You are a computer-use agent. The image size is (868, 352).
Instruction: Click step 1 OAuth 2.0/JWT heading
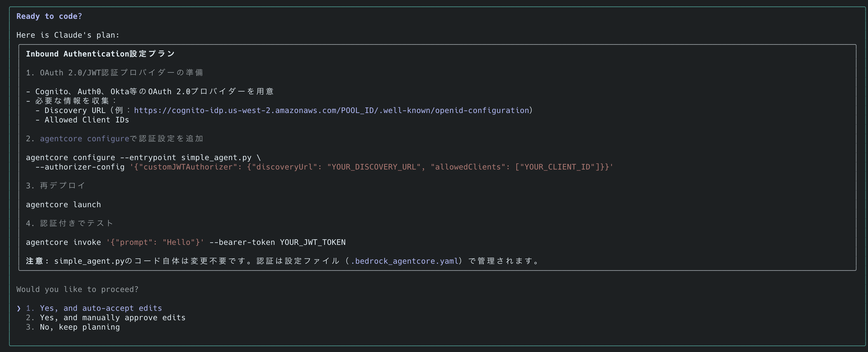(115, 72)
